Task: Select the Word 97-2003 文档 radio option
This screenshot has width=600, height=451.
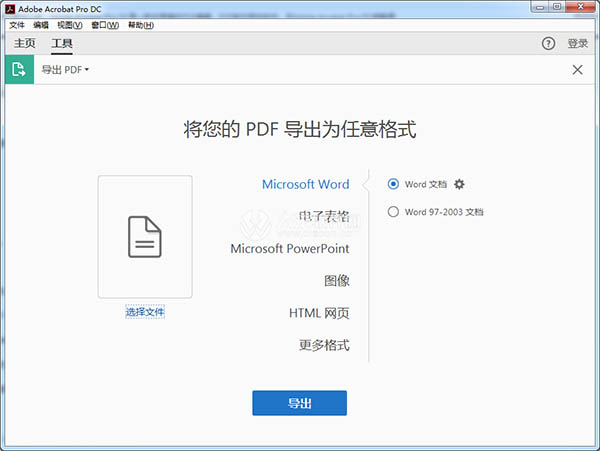Action: tap(393, 212)
